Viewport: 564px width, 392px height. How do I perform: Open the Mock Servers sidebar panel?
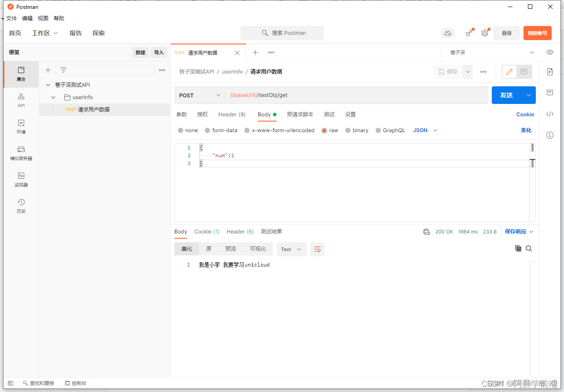point(21,153)
